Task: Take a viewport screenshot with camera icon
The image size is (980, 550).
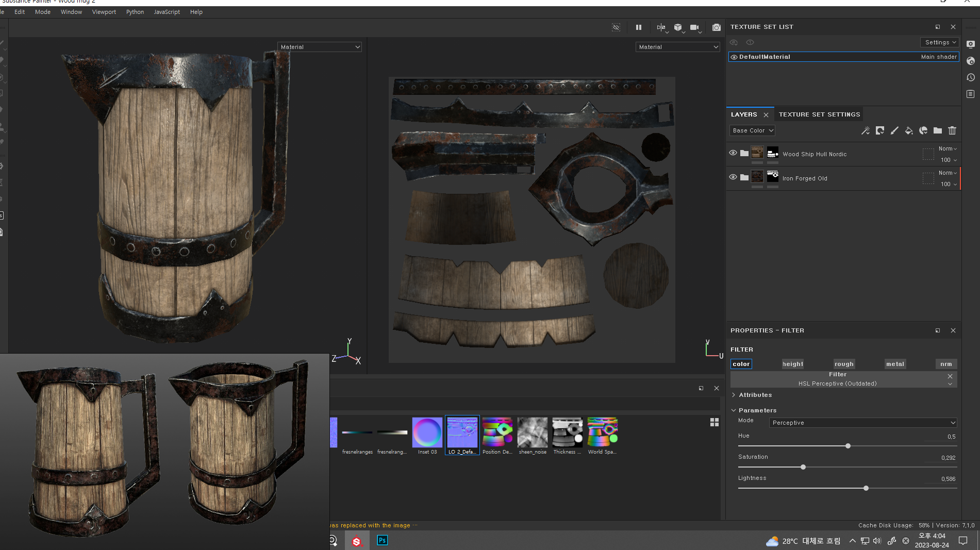Action: pos(716,27)
